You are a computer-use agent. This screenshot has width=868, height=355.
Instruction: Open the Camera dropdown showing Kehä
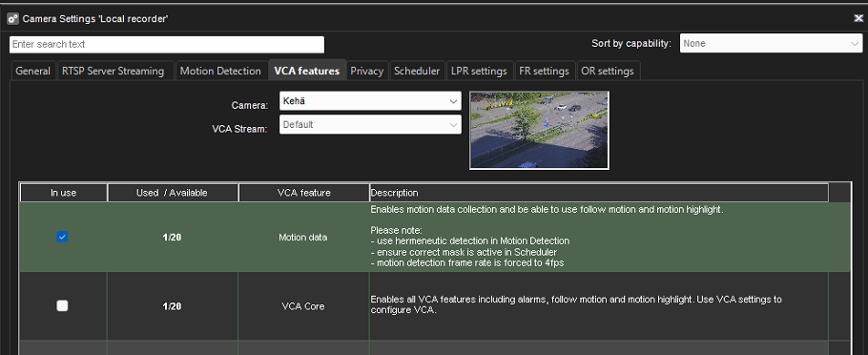pos(370,101)
